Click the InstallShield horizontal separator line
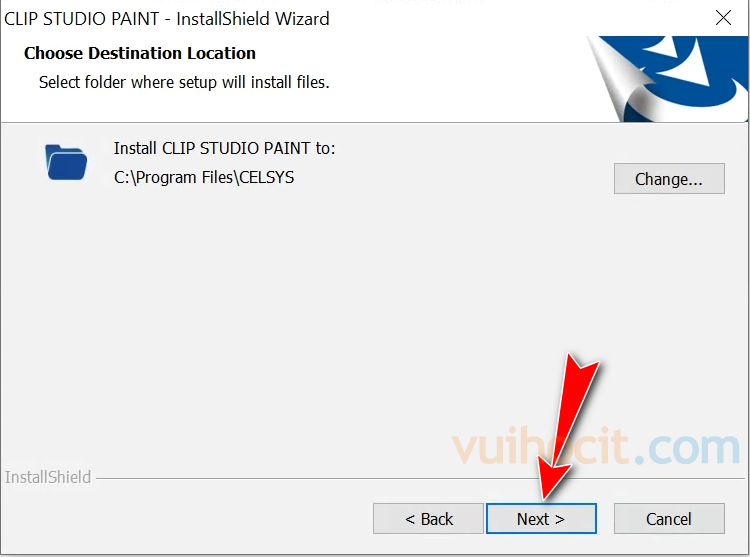The width and height of the screenshot is (750, 557). point(421,478)
